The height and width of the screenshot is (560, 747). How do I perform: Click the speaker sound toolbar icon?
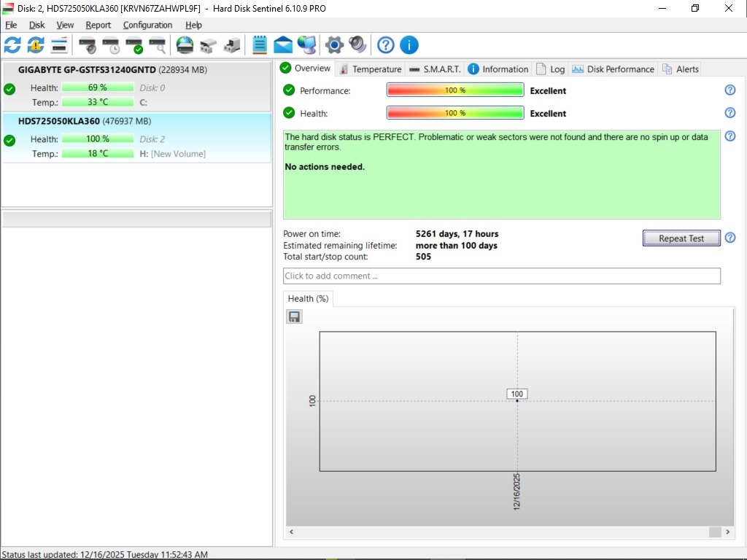point(357,45)
